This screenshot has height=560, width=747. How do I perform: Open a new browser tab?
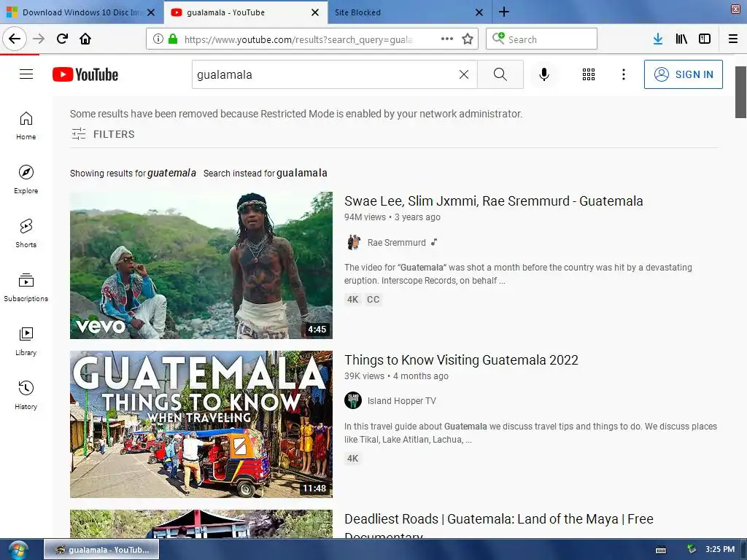coord(503,12)
